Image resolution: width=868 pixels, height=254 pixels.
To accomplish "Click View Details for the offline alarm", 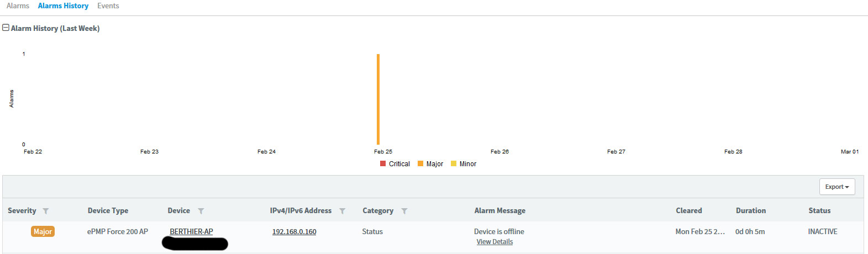I will pyautogui.click(x=495, y=241).
